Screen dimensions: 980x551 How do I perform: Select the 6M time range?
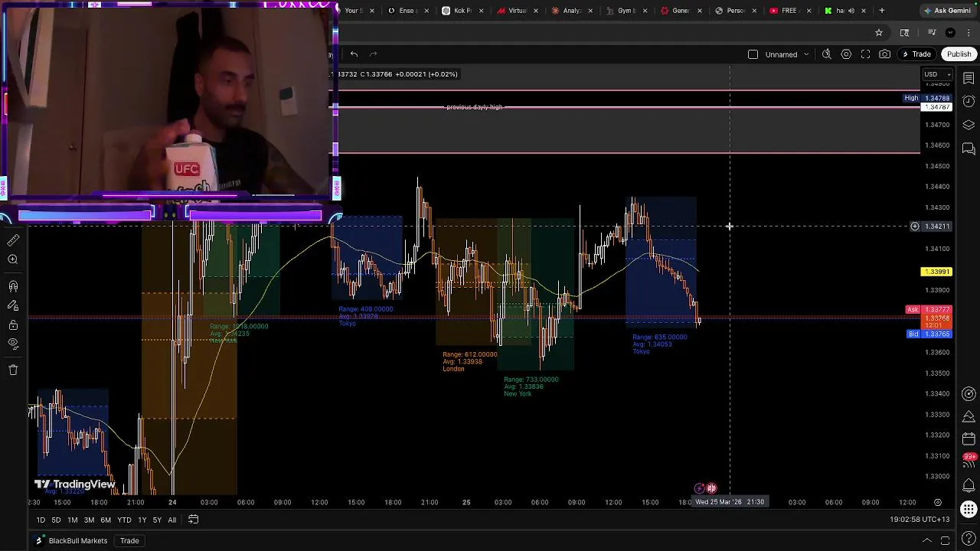(106, 520)
